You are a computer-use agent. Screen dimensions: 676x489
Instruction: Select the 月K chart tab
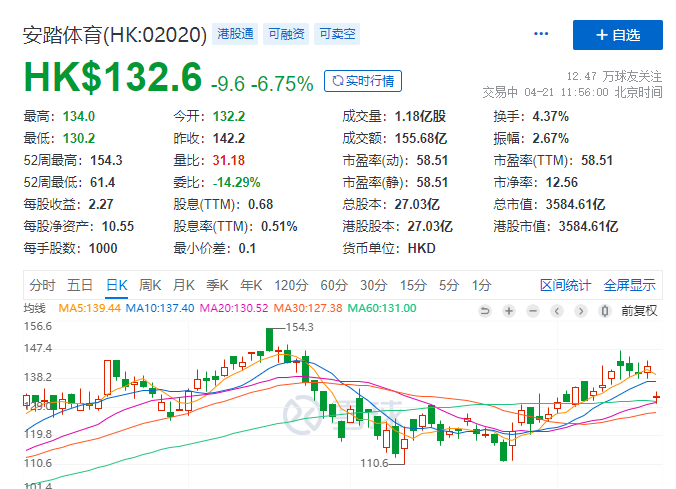(184, 285)
